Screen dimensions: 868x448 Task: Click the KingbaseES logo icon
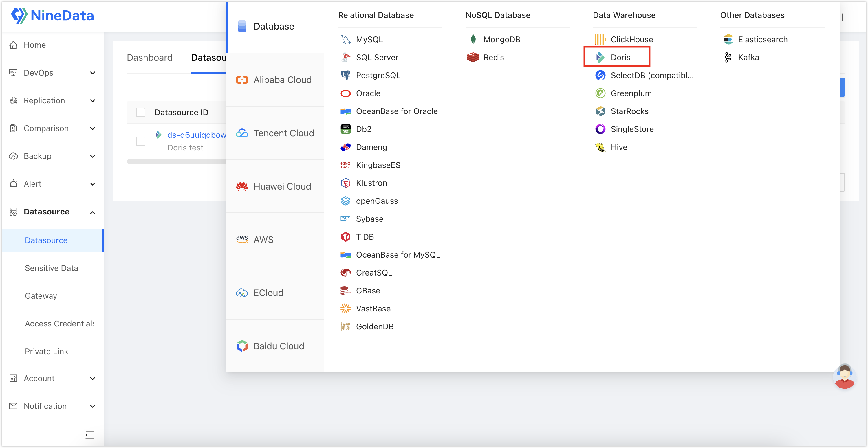(345, 165)
